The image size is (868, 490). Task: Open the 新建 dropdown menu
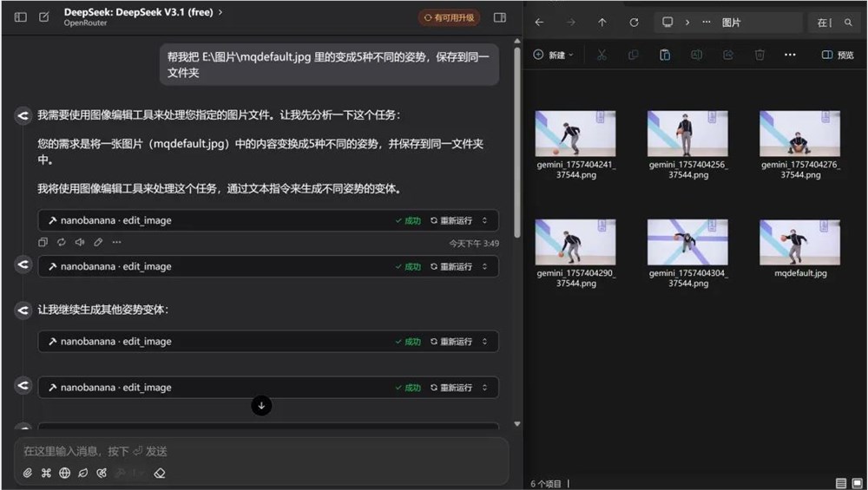click(554, 55)
